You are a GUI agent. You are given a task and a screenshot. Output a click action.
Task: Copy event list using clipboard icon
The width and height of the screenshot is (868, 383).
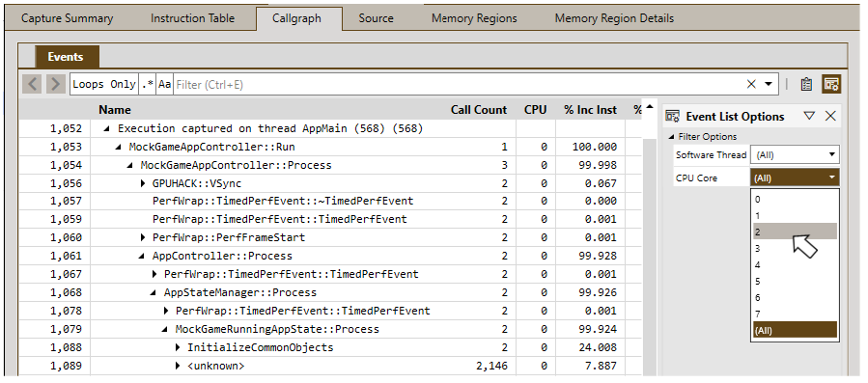tap(806, 85)
